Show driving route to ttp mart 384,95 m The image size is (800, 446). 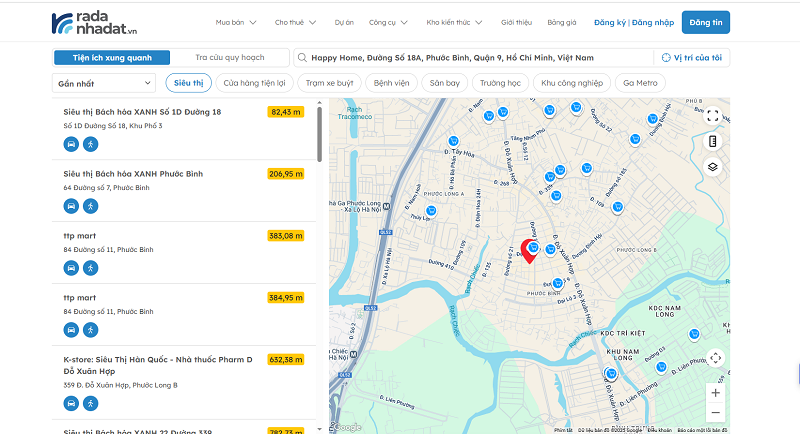click(71, 330)
